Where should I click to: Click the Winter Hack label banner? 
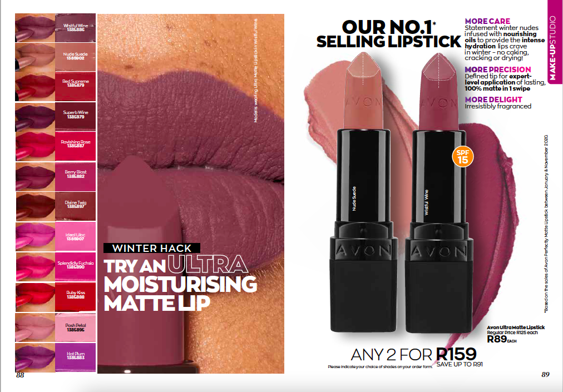click(152, 248)
